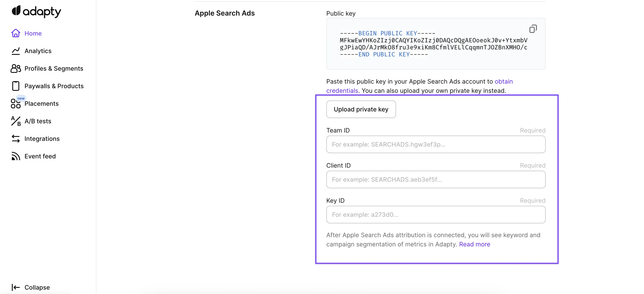Focus the Team ID input field
Image resolution: width=644 pixels, height=294 pixels.
(435, 144)
